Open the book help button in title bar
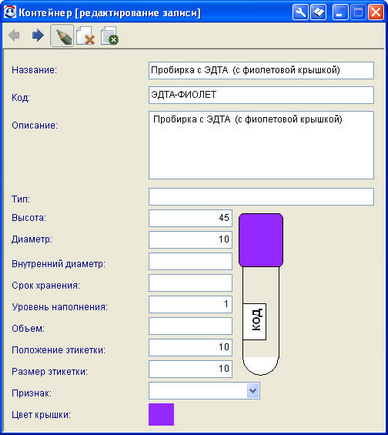 coord(318,13)
